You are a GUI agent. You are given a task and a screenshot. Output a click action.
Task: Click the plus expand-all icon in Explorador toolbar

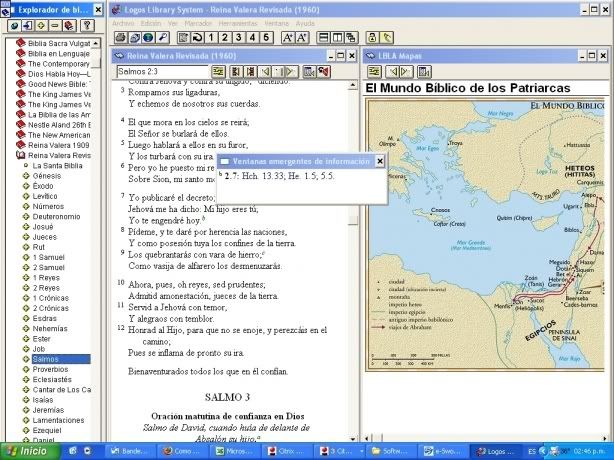coord(41,26)
